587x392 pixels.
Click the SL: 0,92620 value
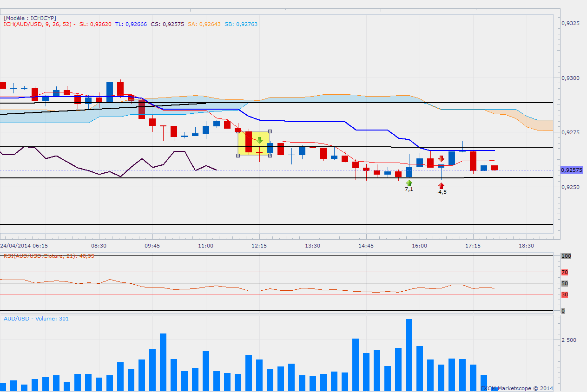tap(95, 24)
